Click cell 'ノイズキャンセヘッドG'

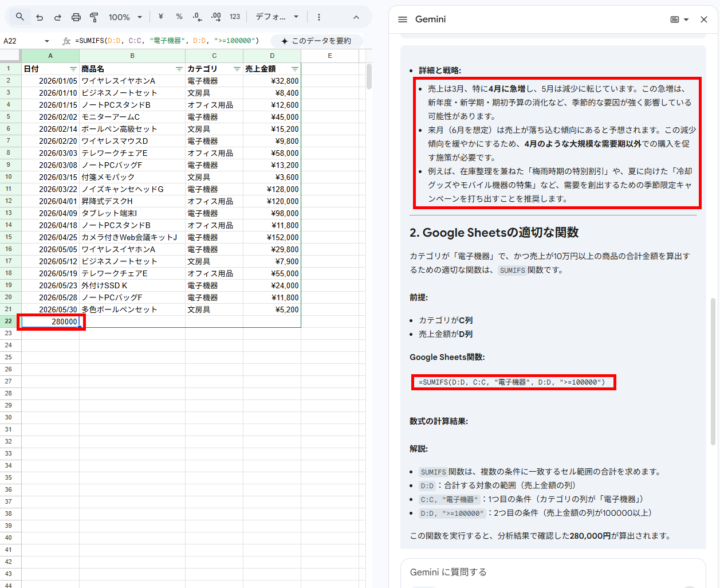tap(132, 189)
